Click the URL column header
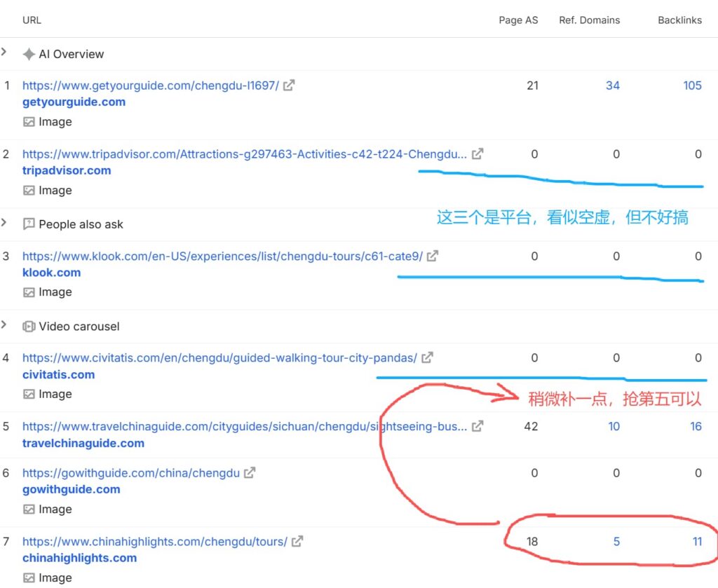This screenshot has width=718, height=588. (32, 20)
